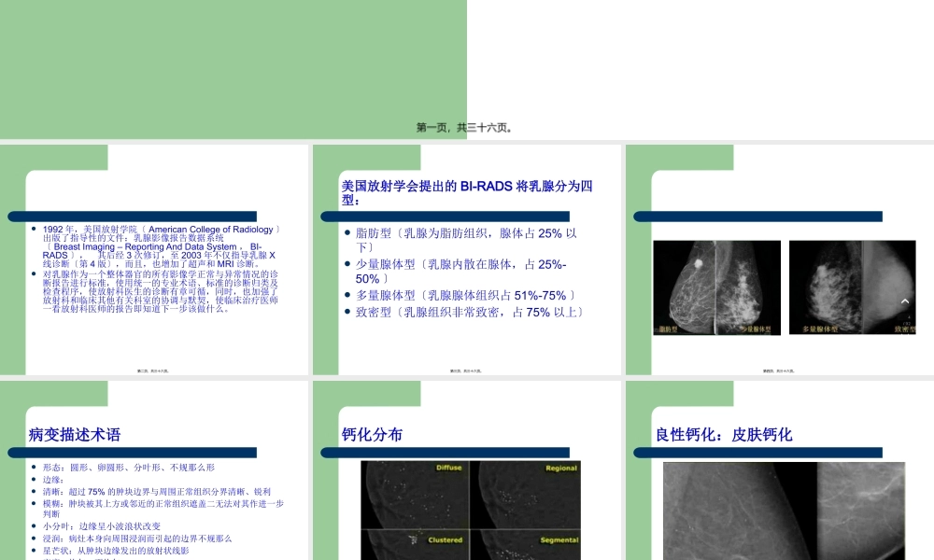This screenshot has height=560, width=934.
Task: Click the bullet icon beside "形态：圆形、卵圆形"
Action: (34, 468)
